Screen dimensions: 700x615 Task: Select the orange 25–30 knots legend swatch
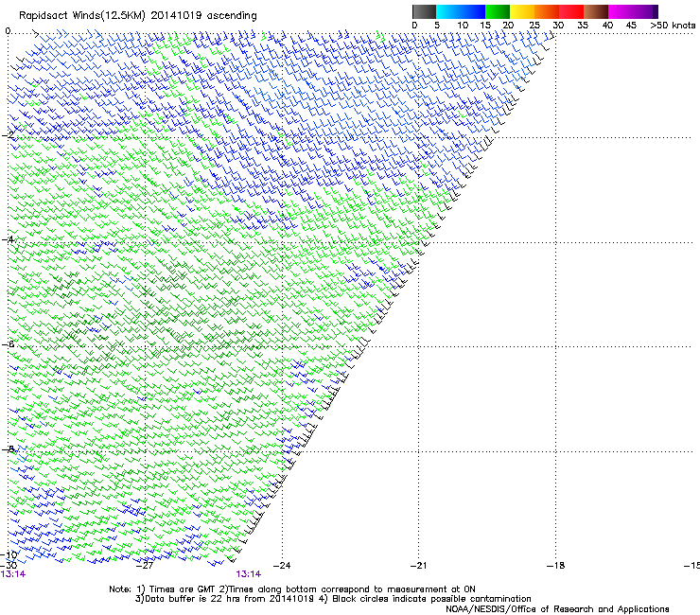(x=547, y=11)
